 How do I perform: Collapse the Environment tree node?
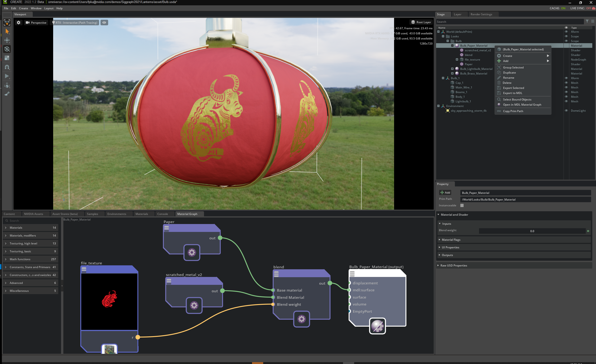438,106
